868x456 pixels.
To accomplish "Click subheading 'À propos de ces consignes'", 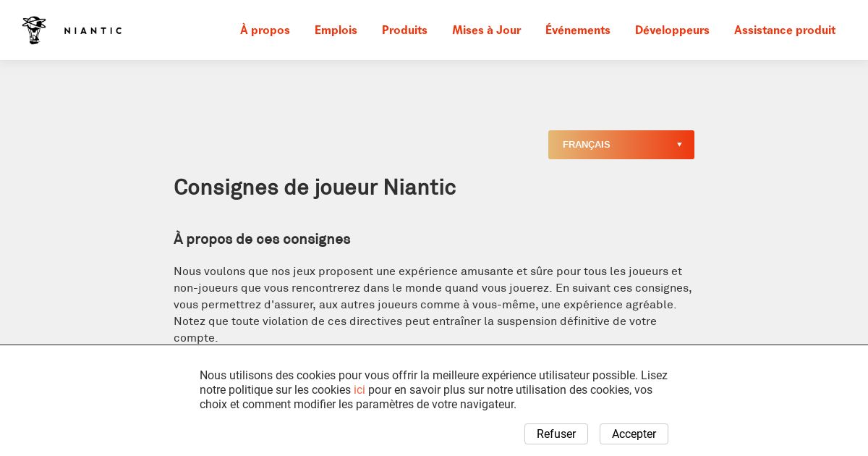I will pyautogui.click(x=262, y=239).
